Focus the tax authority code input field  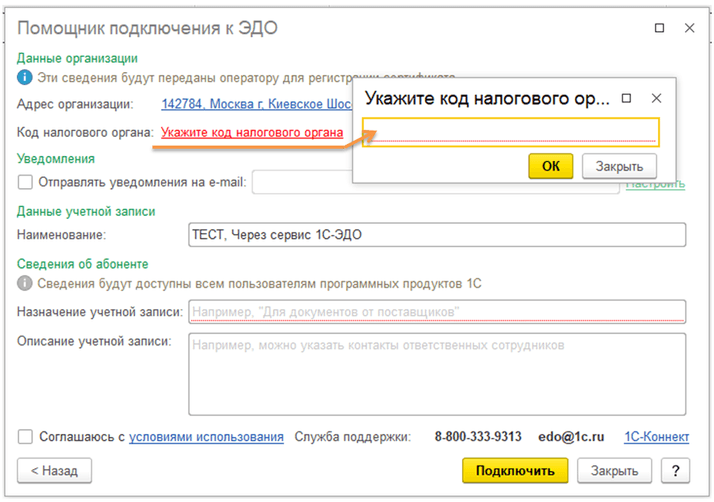(510, 132)
